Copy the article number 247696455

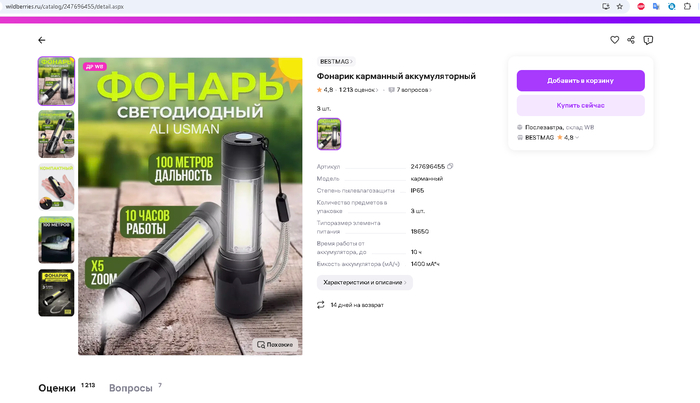450,166
